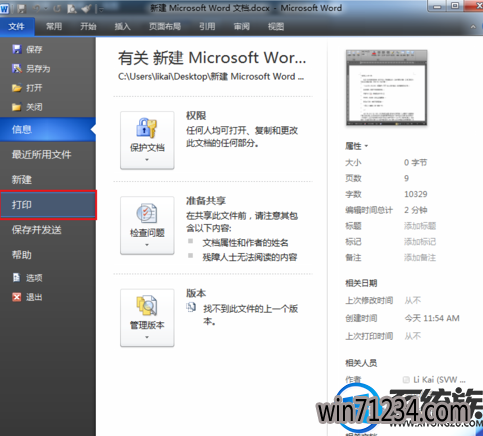Screen dimensions: 483x436
Task: Click the quick access Save icon
Action: point(22,9)
